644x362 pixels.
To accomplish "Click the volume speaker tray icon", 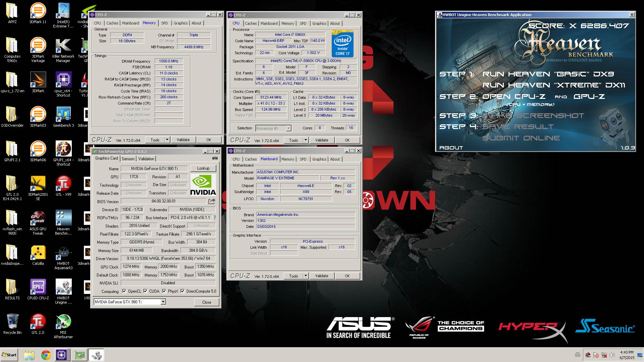I will (x=612, y=355).
